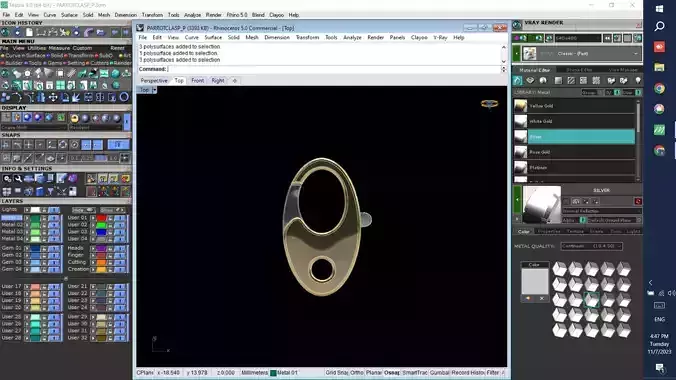The image size is (676, 380).
Task: Toggle Planar mode in status bar
Action: [x=374, y=373]
